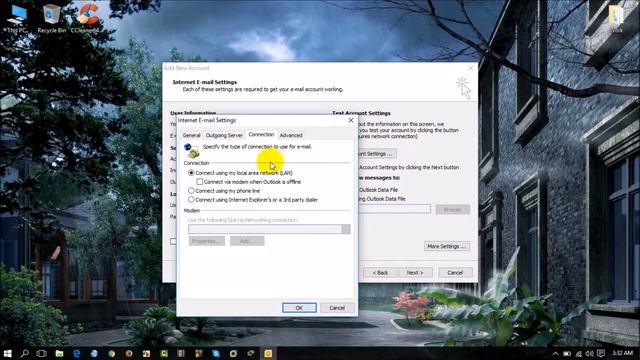
Task: Open File Explorer from the taskbar
Action: 59,353
